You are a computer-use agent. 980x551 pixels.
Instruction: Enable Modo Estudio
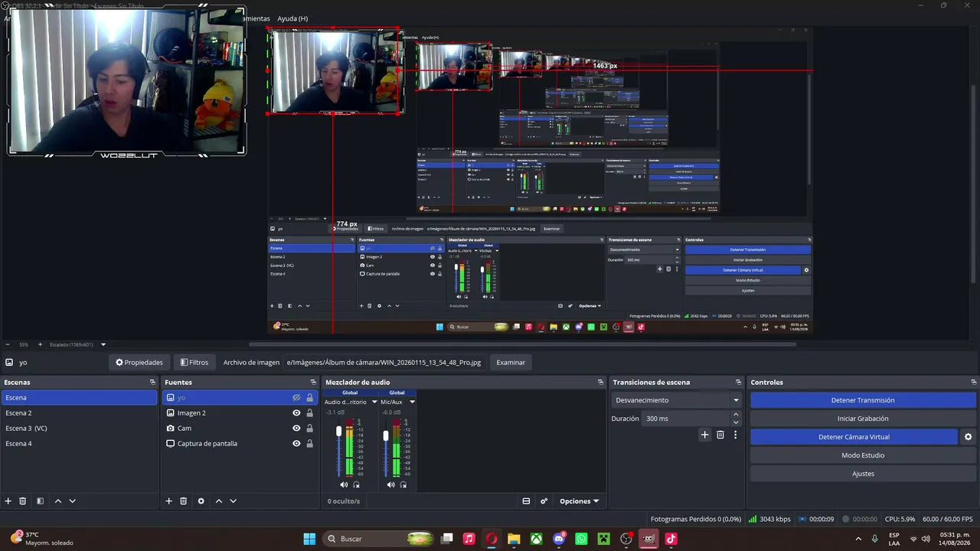863,455
